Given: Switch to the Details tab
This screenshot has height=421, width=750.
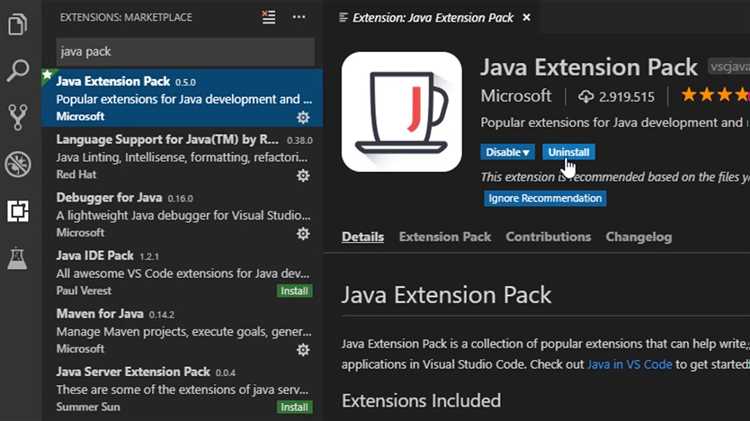Looking at the screenshot, I should click(363, 237).
